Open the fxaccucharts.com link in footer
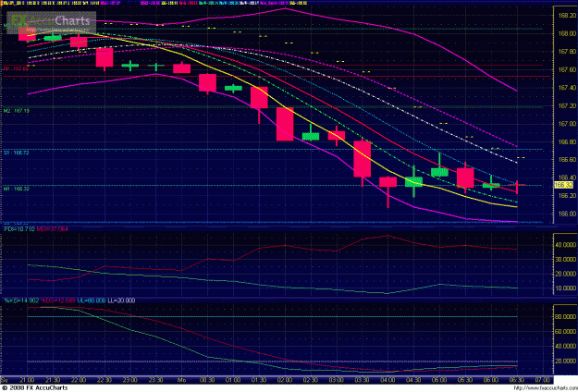Viewport: 578px width, 392px height. (545, 388)
